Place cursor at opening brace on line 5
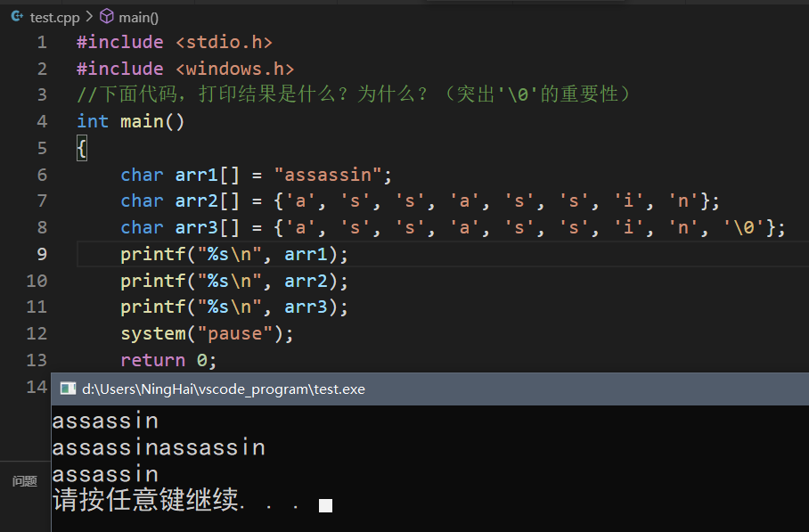Screen dimensions: 809x532 [x=81, y=148]
